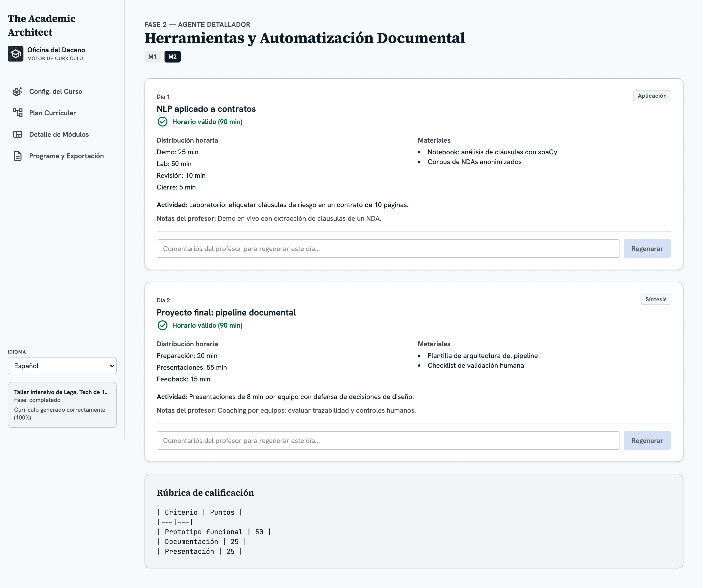Image resolution: width=703 pixels, height=588 pixels.
Task: Focus the Día 2 professor comments field
Action: click(x=388, y=440)
